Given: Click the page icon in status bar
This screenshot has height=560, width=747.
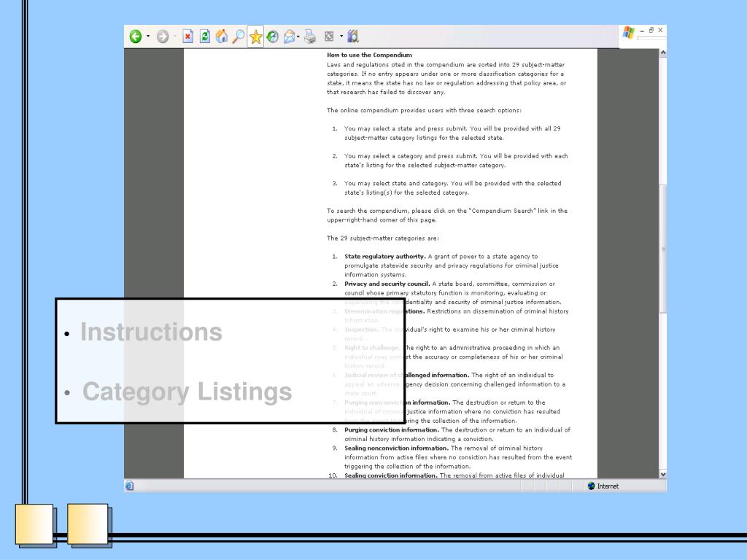Looking at the screenshot, I should coord(129,486).
